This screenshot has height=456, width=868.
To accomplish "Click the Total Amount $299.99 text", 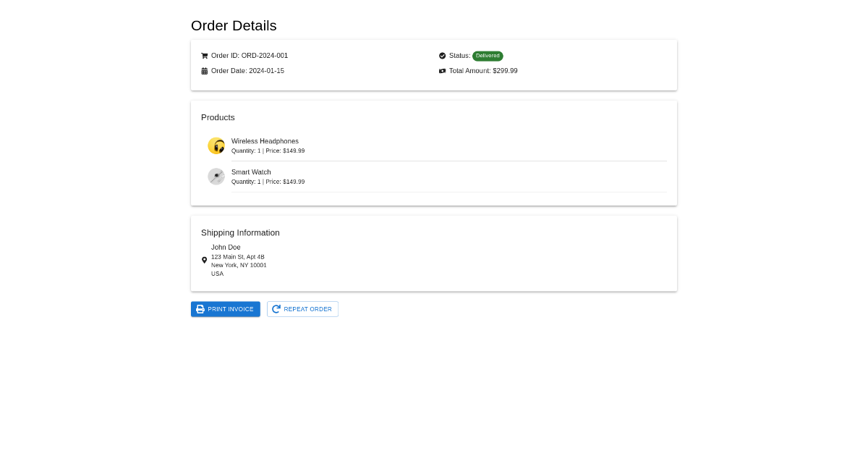I will 483,71.
